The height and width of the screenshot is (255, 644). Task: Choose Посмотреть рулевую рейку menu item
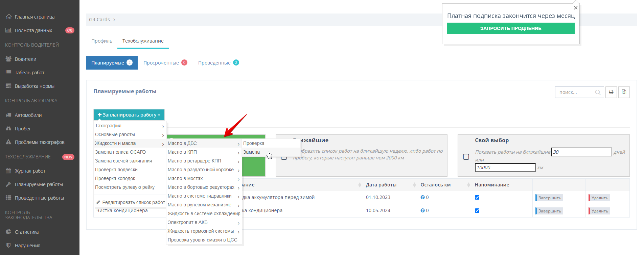point(130,187)
